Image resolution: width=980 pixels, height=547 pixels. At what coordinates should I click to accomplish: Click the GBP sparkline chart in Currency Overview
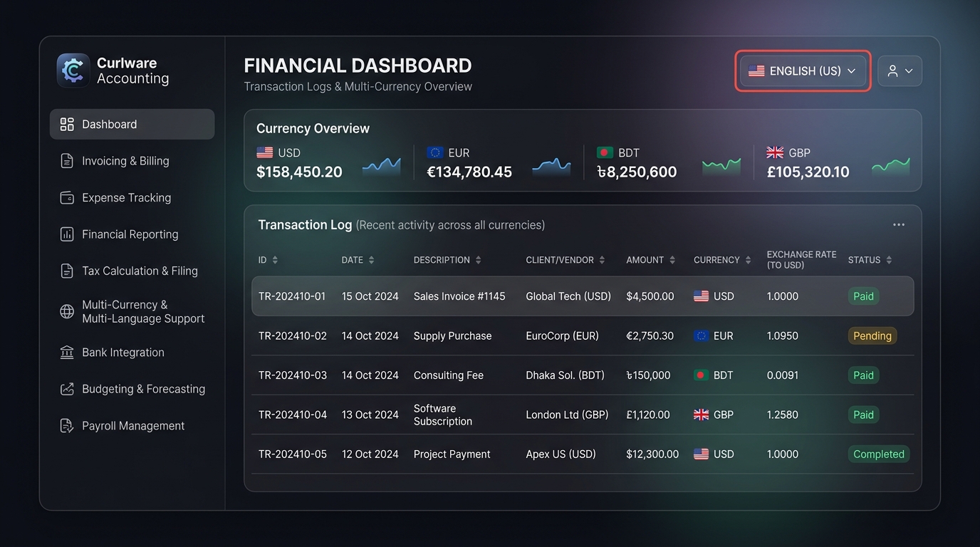[x=891, y=167]
